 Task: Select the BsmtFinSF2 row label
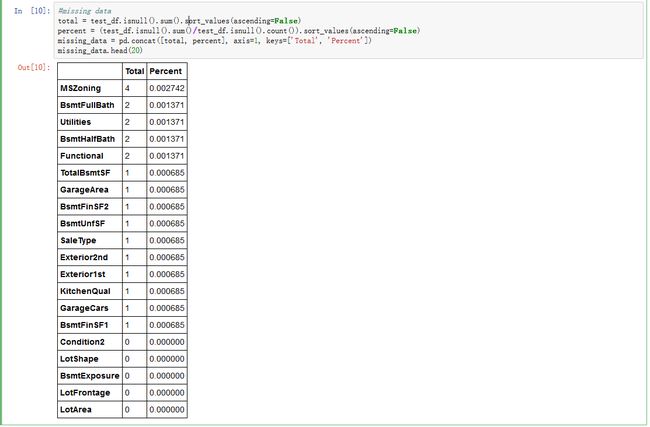[x=84, y=207]
